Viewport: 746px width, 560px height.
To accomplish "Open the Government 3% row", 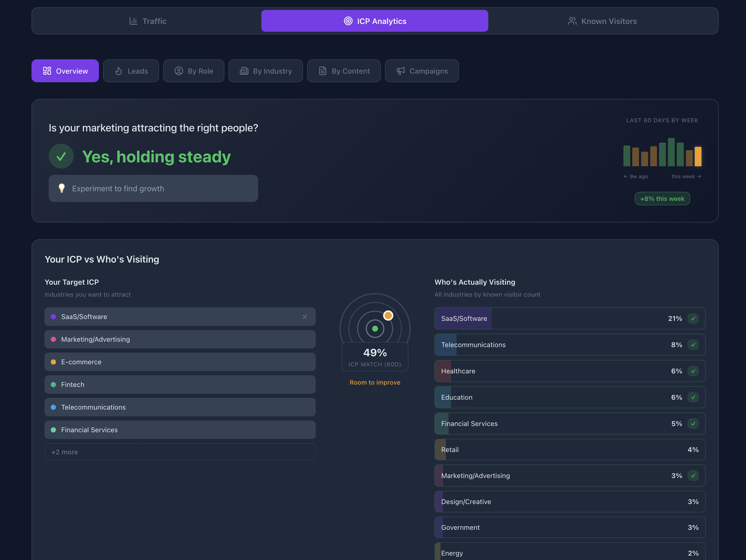I will click(x=570, y=528).
